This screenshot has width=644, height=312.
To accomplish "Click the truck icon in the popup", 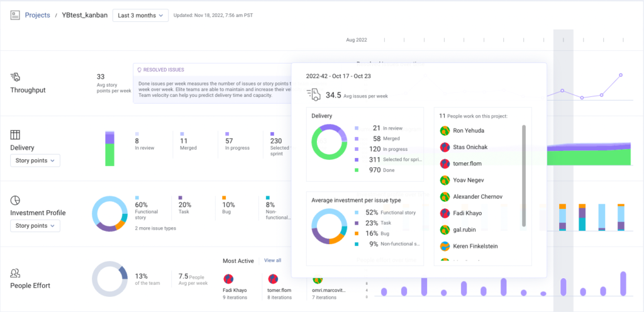I will (x=314, y=95).
